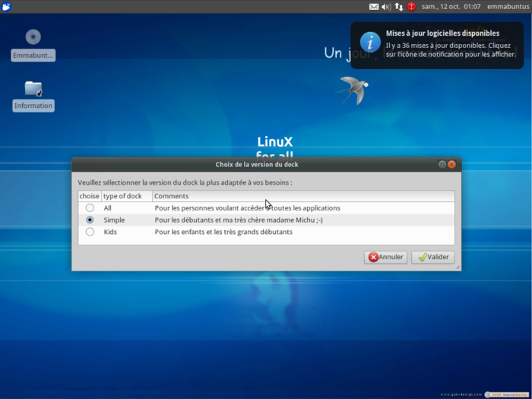
Task: Open the network connections arrows icon
Action: 398,7
